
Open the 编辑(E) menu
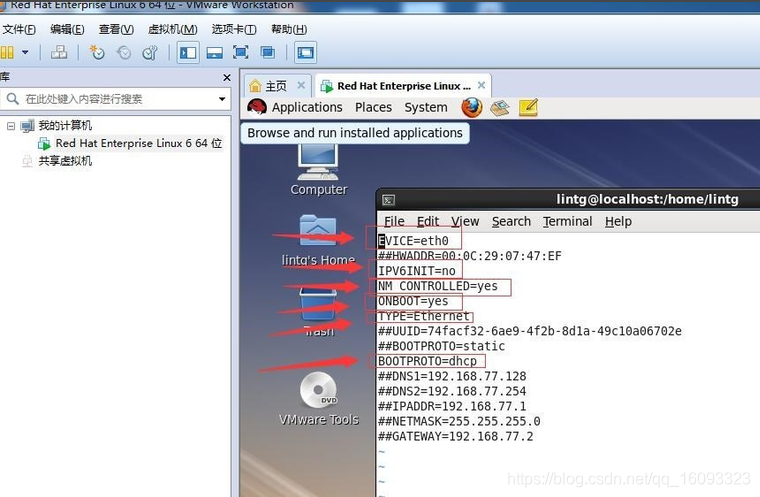click(x=67, y=30)
